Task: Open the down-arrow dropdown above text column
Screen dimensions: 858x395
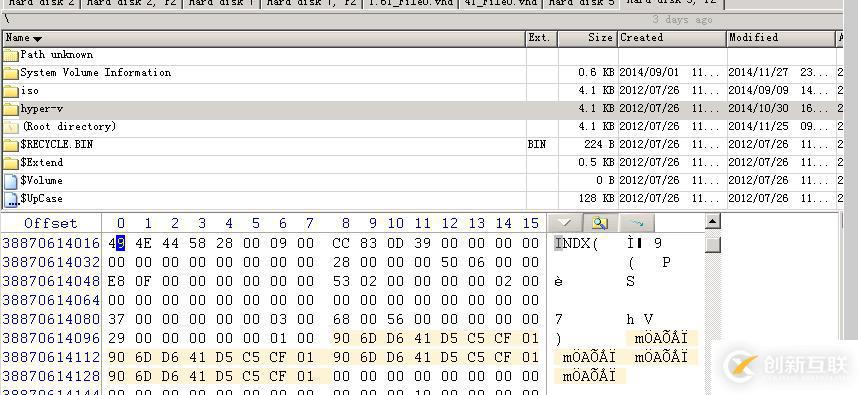Action: coord(564,223)
